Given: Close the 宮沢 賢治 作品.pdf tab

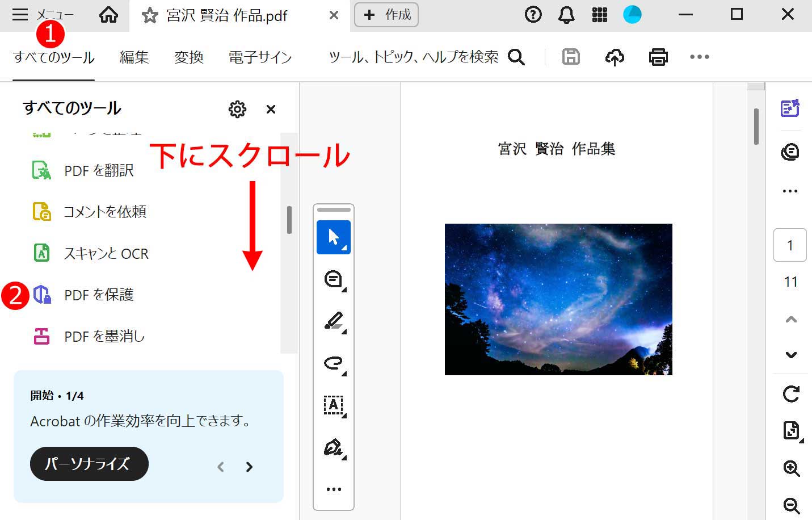Looking at the screenshot, I should (x=334, y=15).
